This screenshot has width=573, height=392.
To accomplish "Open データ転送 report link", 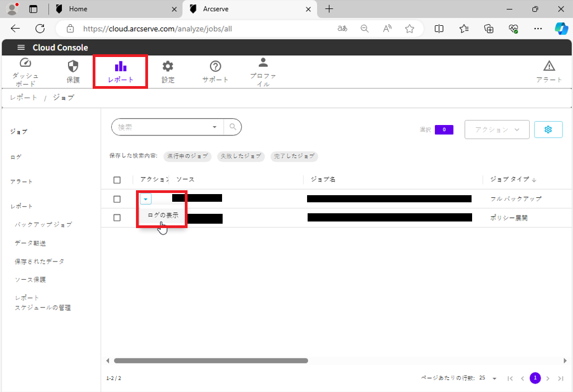I will (30, 243).
